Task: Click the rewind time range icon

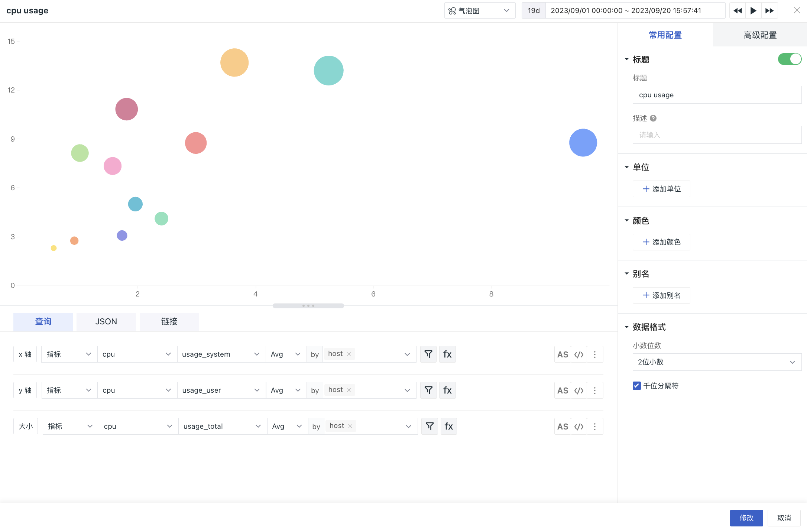Action: tap(738, 11)
